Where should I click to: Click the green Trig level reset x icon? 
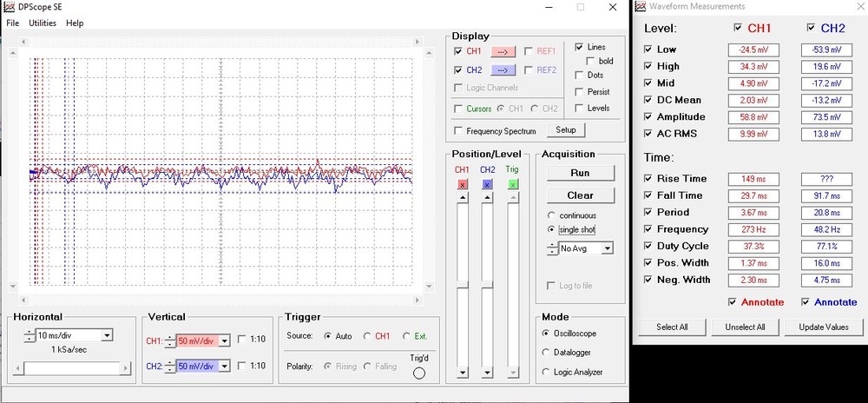513,184
